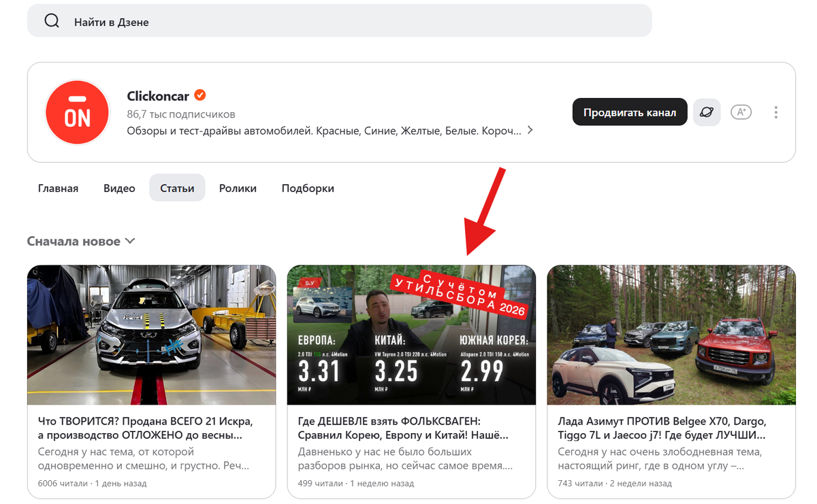The image size is (817, 504).
Task: Open article titled Что ТВОРИТСЯ? Продана ВСЕГО 21 Искра
Action: (146, 428)
